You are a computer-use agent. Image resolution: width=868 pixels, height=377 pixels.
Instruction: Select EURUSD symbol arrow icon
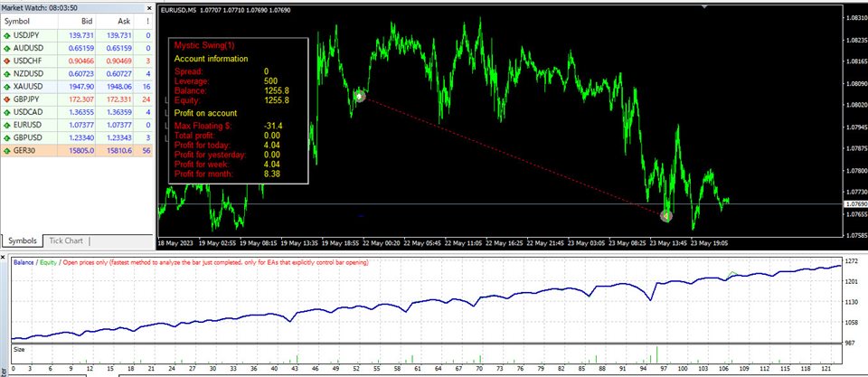coord(6,125)
